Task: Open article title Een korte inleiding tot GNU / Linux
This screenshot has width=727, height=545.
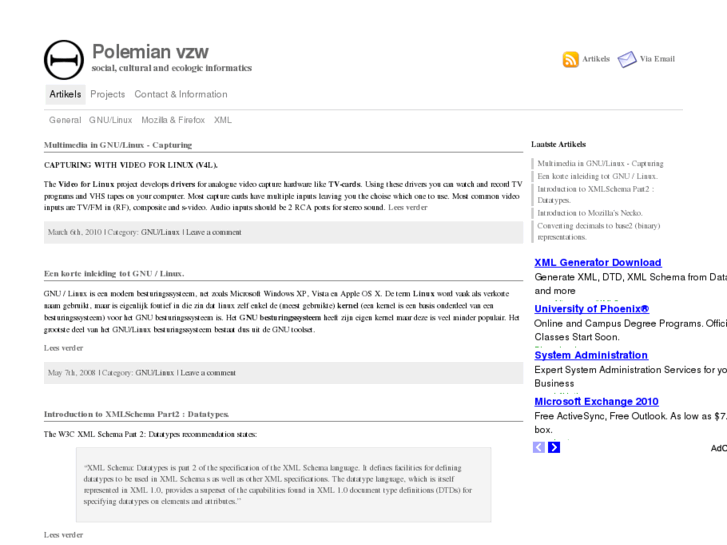Action: [x=114, y=274]
